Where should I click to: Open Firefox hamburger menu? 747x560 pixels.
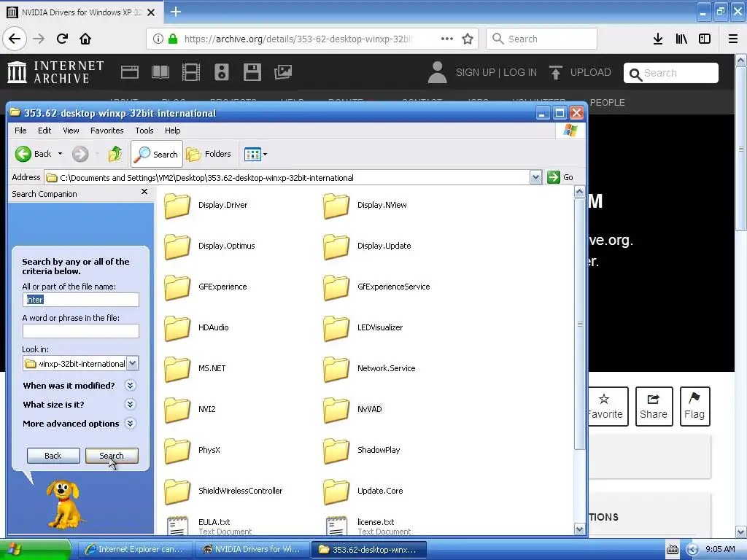coord(733,39)
